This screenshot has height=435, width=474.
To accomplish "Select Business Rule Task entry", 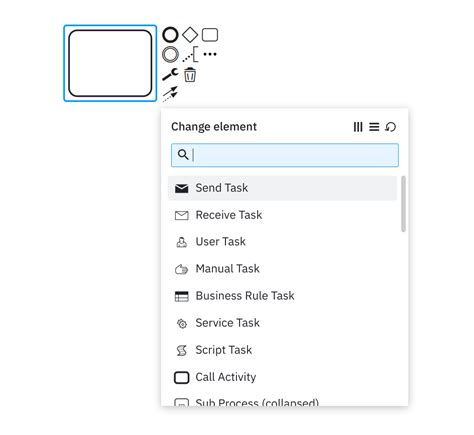I will click(282, 296).
